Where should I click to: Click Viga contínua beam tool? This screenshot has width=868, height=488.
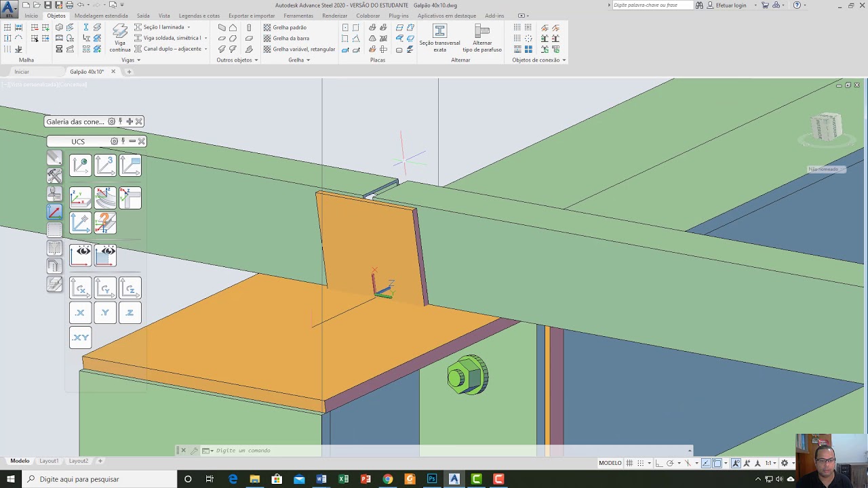point(120,38)
